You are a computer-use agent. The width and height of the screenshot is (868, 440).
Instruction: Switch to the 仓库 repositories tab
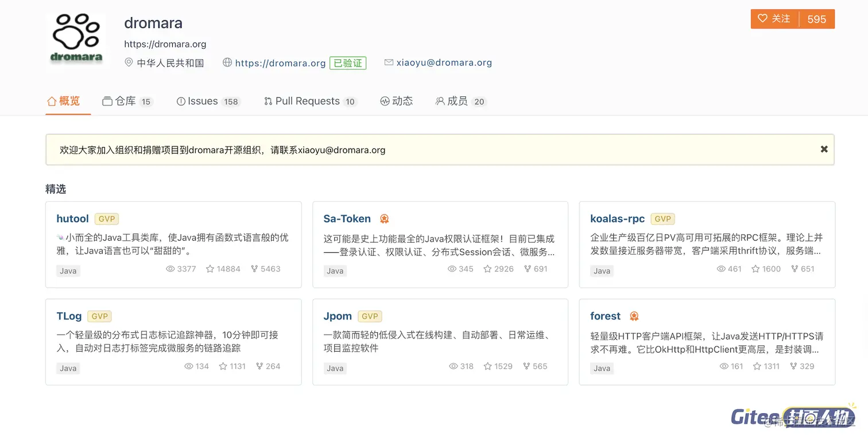pyautogui.click(x=127, y=101)
